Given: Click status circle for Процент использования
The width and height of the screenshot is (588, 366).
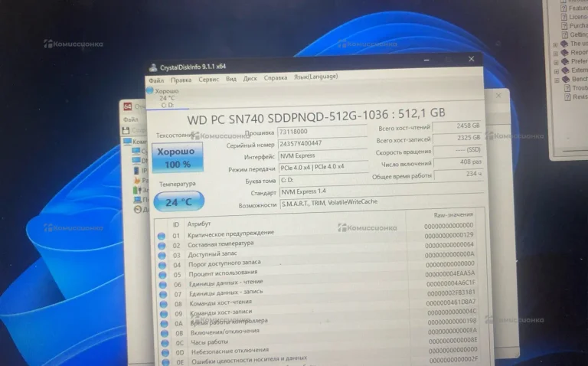Looking at the screenshot, I should 162,275.
